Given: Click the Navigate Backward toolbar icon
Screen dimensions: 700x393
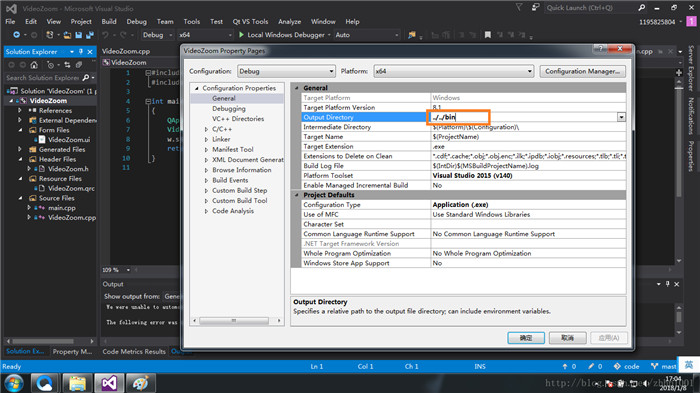Looking at the screenshot, I should pos(17,35).
